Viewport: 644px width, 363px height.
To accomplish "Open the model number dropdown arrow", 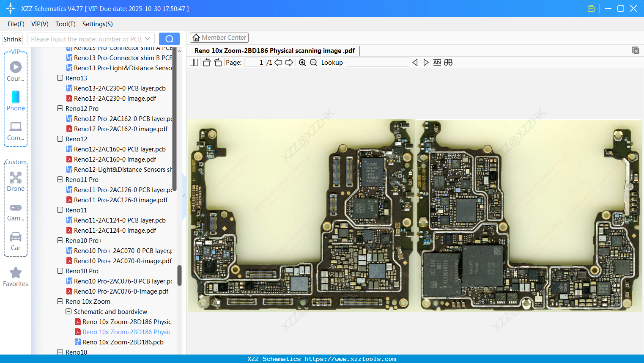I will coord(148,39).
